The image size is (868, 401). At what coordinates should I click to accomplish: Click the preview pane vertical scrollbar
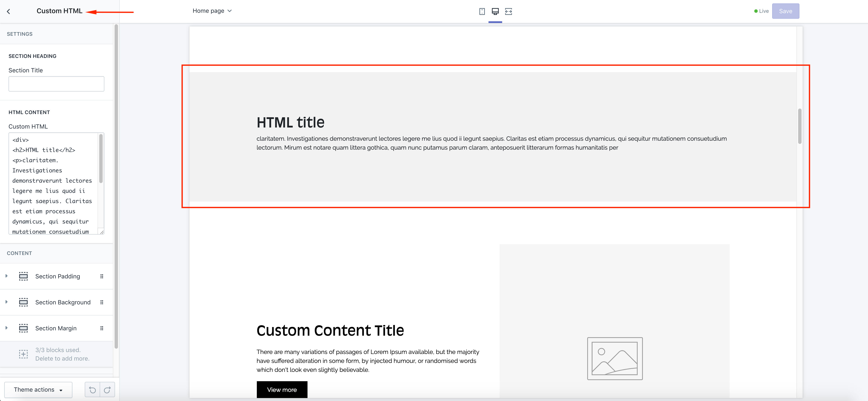click(x=800, y=126)
